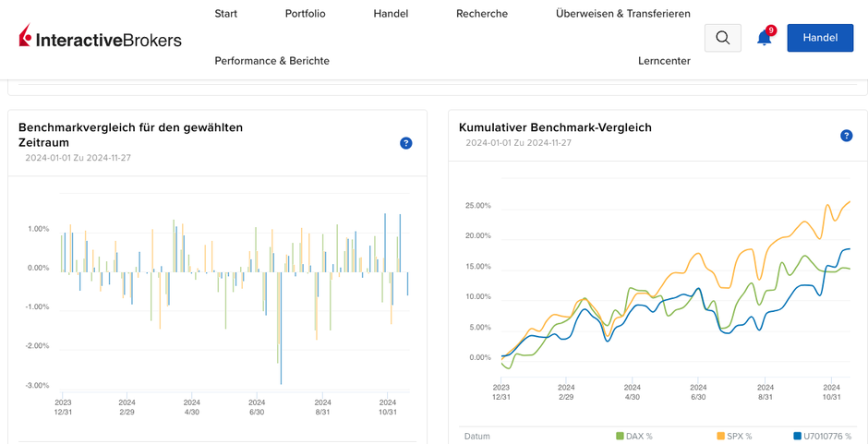Click the 20.00% axis label in cumulative chart
Image resolution: width=868 pixels, height=444 pixels.
(478, 235)
